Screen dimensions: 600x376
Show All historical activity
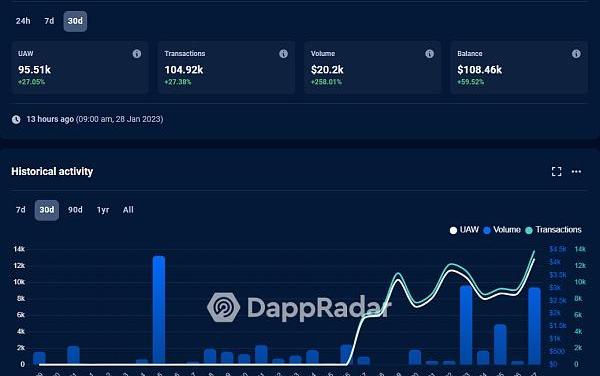pos(128,210)
